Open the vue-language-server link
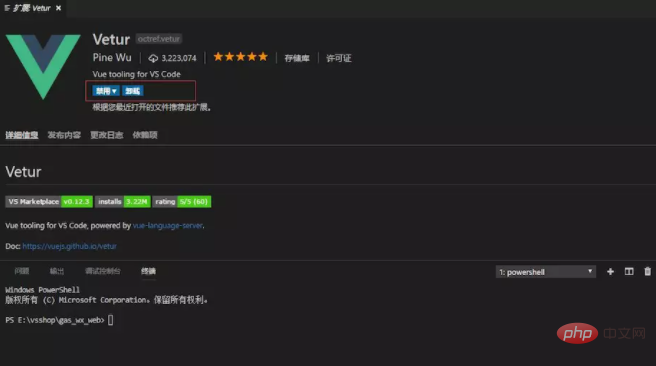The image size is (656, 366). pyautogui.click(x=168, y=225)
